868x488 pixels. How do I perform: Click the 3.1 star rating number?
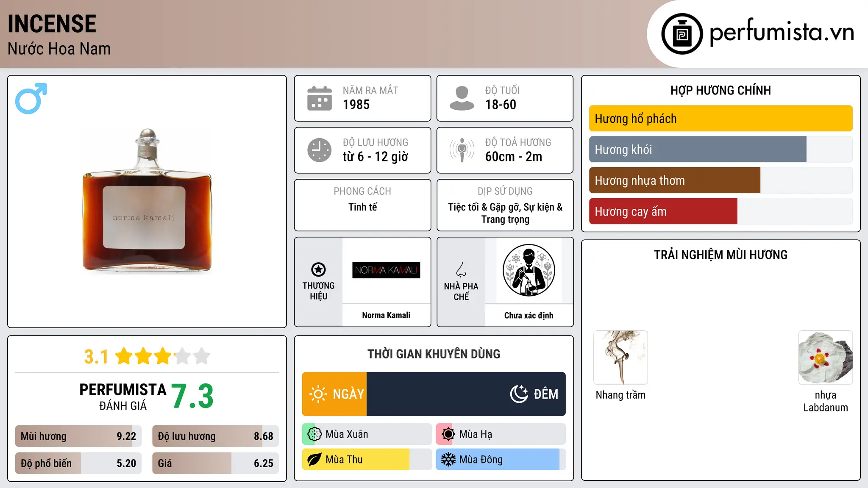[x=96, y=357]
